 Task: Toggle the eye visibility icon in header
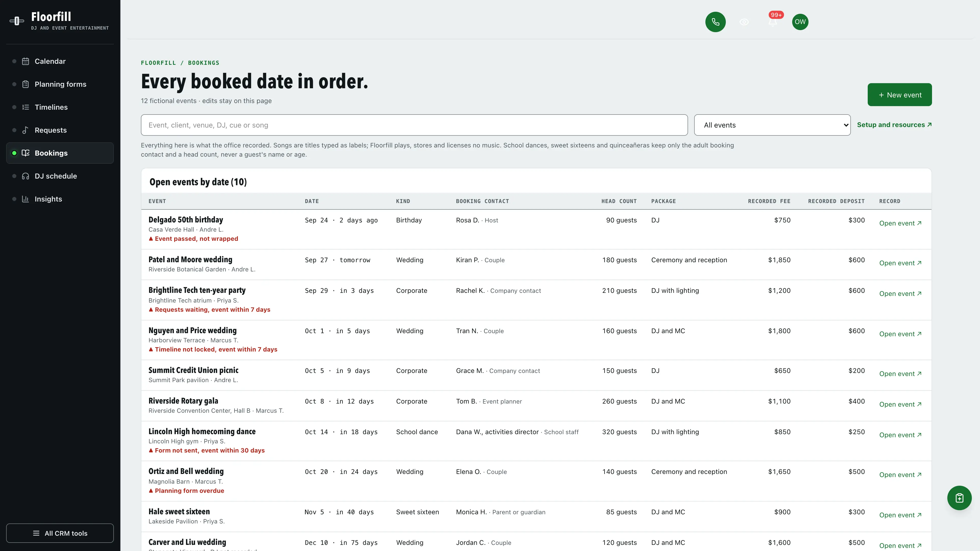[744, 22]
